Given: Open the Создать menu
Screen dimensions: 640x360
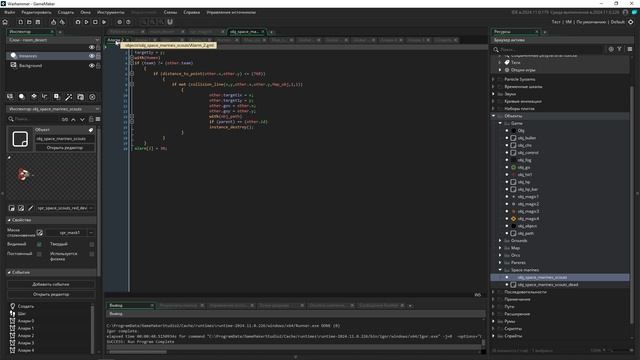Looking at the screenshot, I should point(66,12).
